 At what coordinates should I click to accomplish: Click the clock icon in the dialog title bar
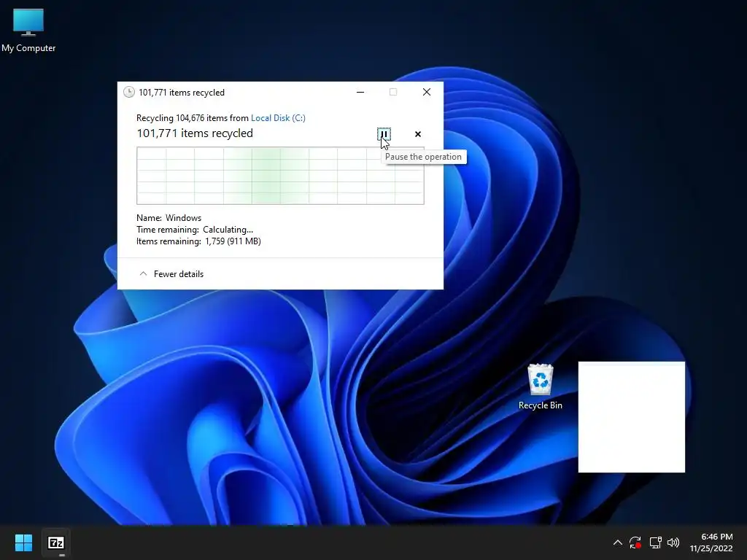128,93
